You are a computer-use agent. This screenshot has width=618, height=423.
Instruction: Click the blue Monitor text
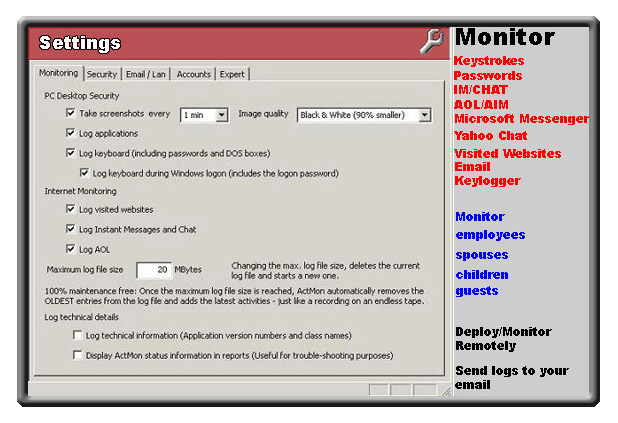tap(480, 217)
